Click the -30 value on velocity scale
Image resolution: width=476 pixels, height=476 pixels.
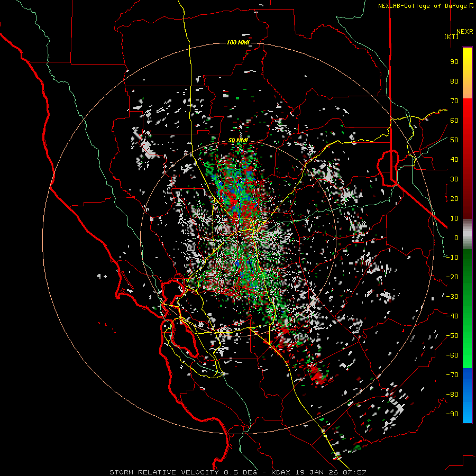tap(452, 297)
